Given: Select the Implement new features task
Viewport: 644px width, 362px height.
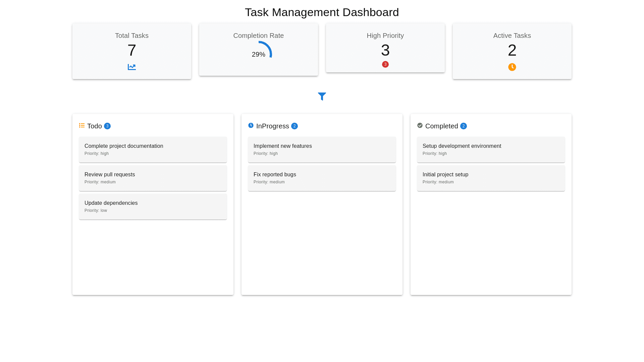Looking at the screenshot, I should [322, 149].
